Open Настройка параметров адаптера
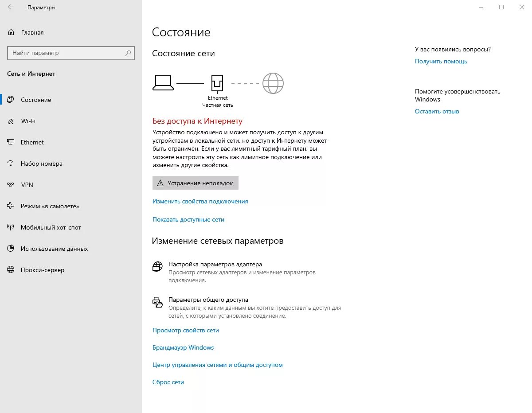Viewport: 532px width, 413px height. click(215, 264)
